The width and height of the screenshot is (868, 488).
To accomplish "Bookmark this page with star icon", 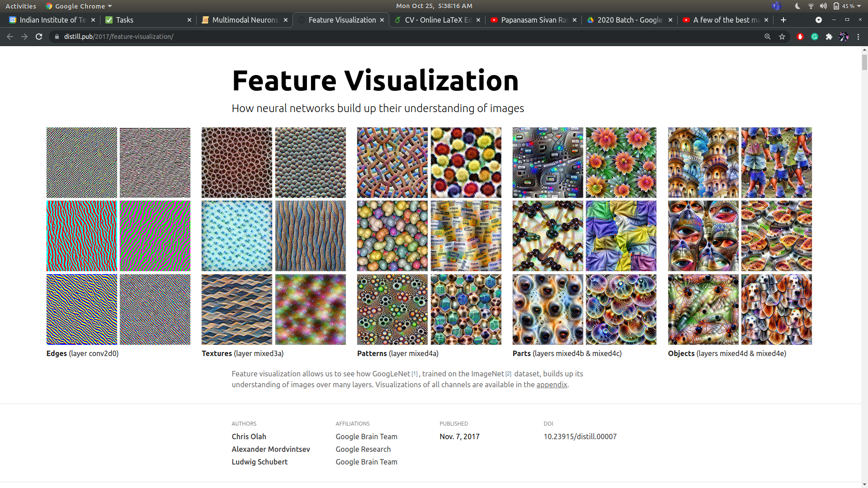I will [782, 37].
